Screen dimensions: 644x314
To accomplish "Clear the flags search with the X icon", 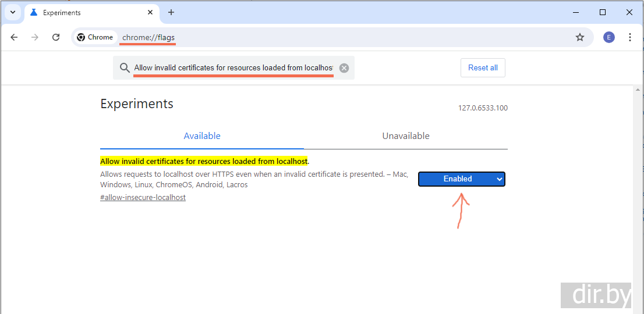I will point(344,68).
